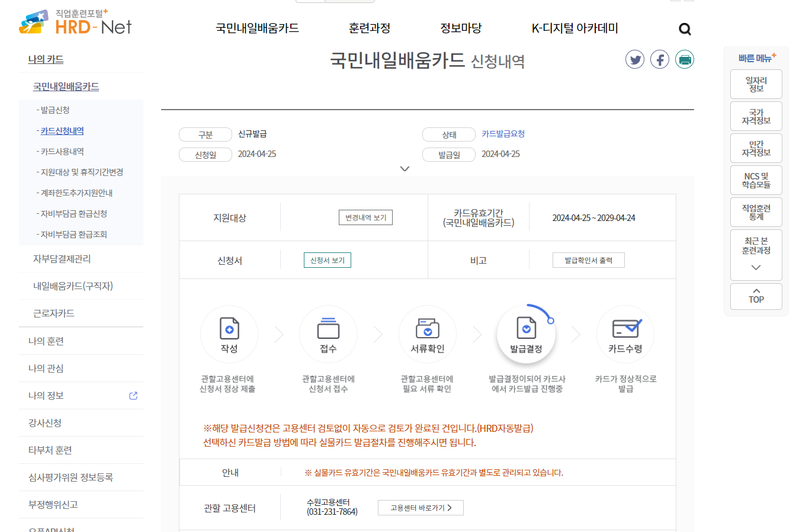Image resolution: width=796 pixels, height=532 pixels.
Task: Open 변경내역 보기 for 지원대상
Action: click(365, 217)
